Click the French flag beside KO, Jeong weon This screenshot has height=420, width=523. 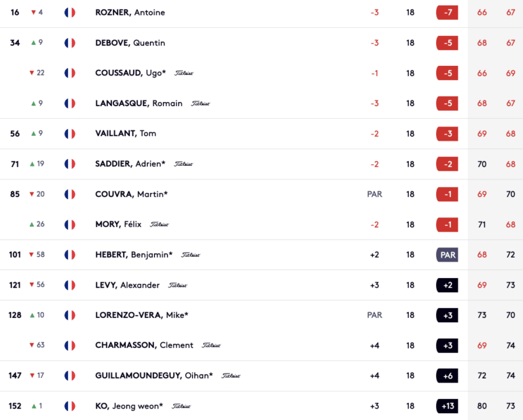click(x=70, y=406)
